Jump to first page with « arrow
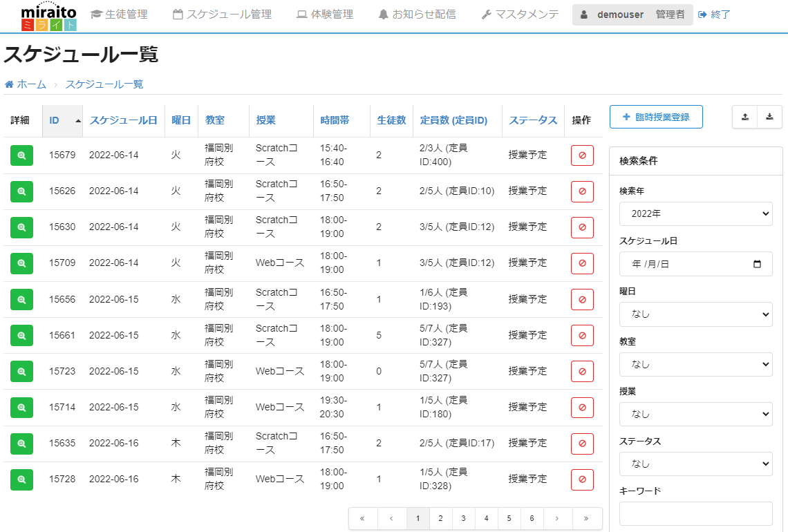 tap(362, 518)
